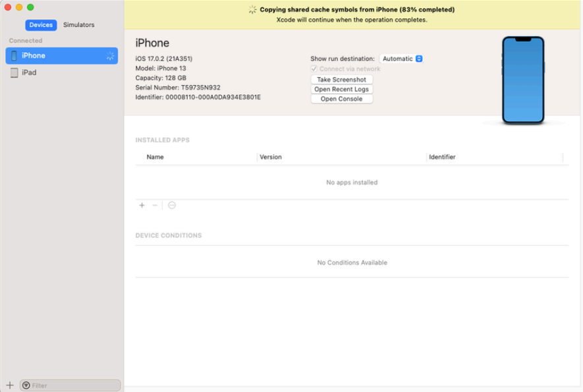Toggle Connect via network checkbox

point(314,69)
